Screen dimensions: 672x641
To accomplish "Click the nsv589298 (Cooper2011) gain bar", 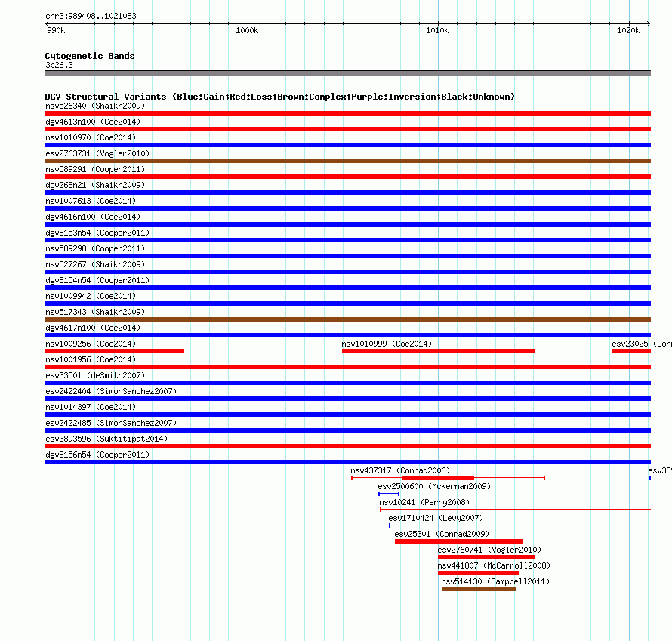I will pyautogui.click(x=347, y=256).
